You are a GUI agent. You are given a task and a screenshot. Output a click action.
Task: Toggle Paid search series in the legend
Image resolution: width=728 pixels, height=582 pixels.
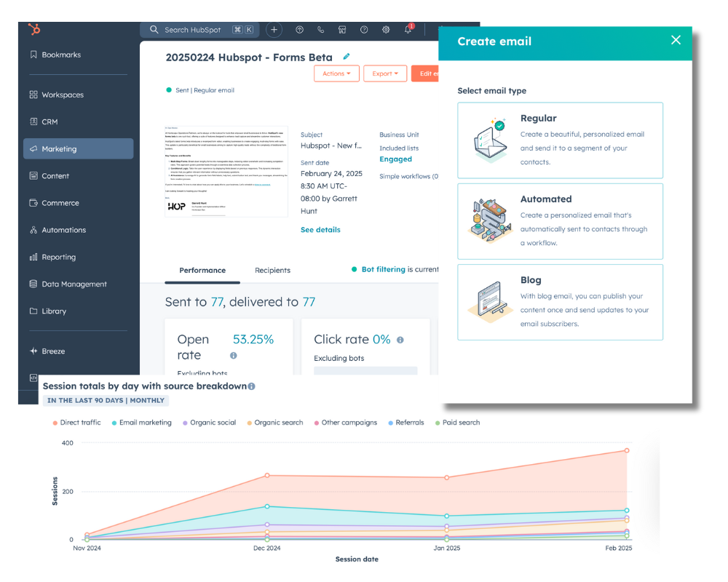point(457,423)
